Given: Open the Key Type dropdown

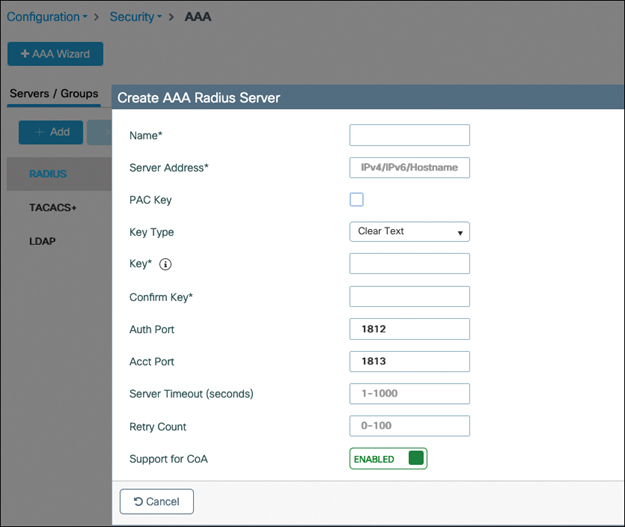Looking at the screenshot, I should [409, 232].
